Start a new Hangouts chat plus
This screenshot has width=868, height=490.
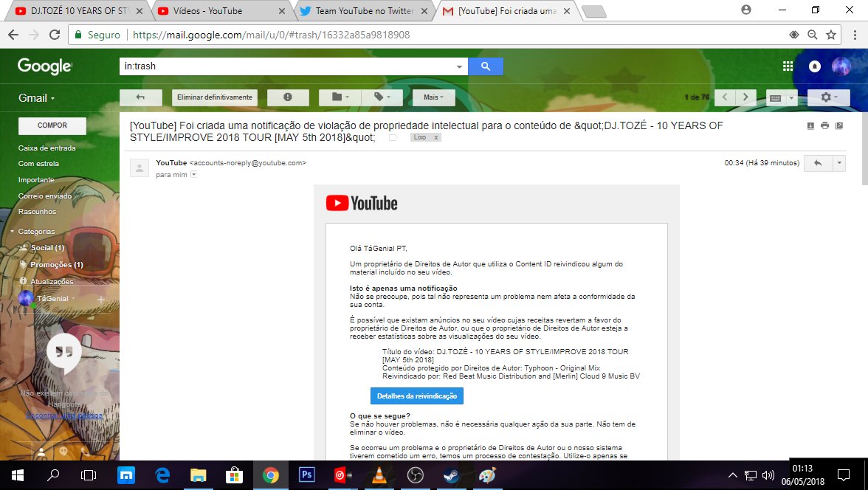(100, 299)
